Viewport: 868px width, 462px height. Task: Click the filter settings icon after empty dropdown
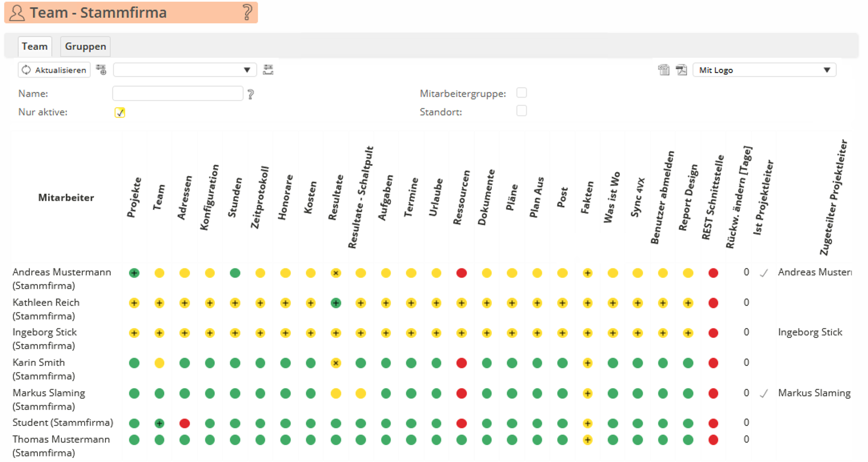coord(268,70)
